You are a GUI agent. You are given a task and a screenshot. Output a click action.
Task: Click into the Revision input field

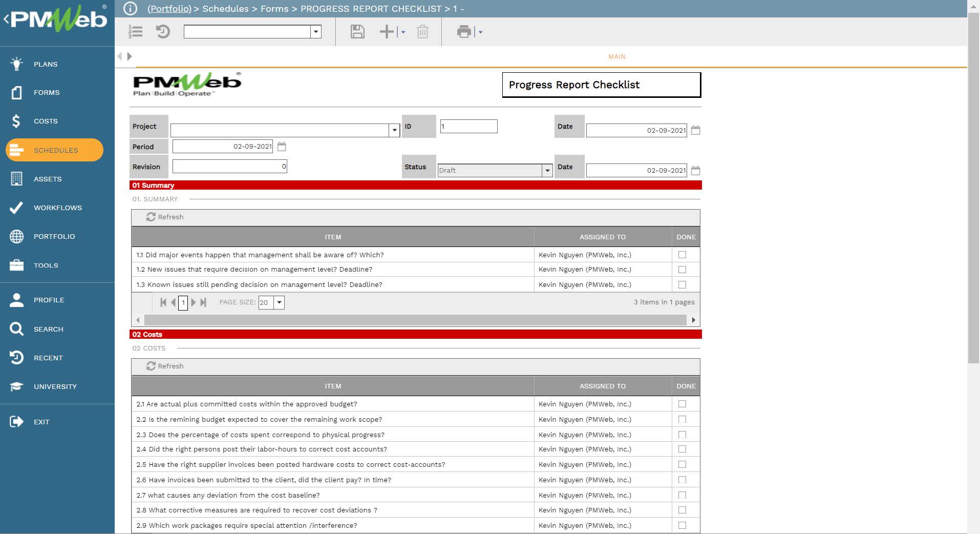point(229,166)
